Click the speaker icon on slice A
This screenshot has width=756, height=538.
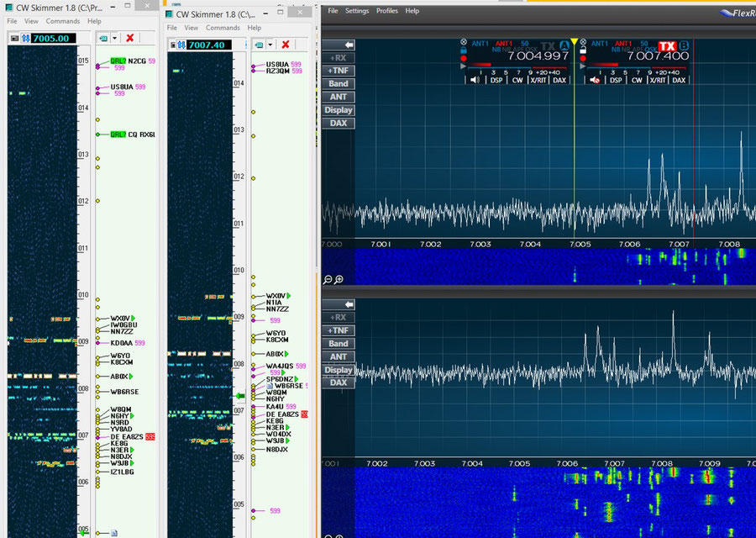[x=475, y=80]
